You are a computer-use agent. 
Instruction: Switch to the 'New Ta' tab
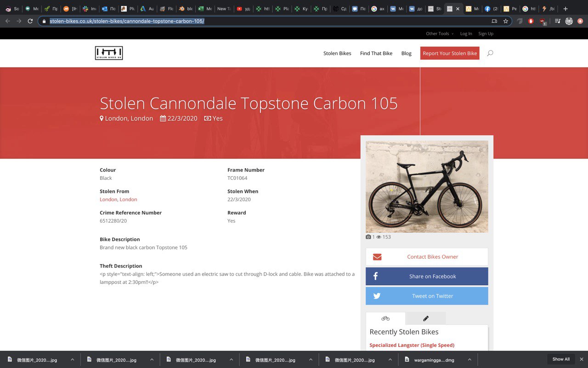tap(225, 9)
